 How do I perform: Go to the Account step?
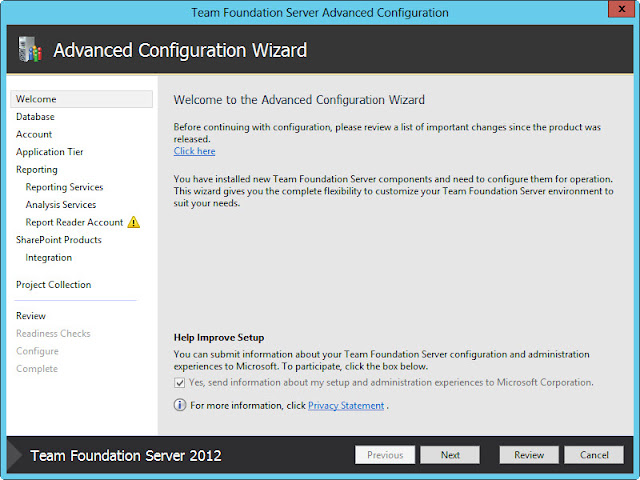pyautogui.click(x=34, y=134)
